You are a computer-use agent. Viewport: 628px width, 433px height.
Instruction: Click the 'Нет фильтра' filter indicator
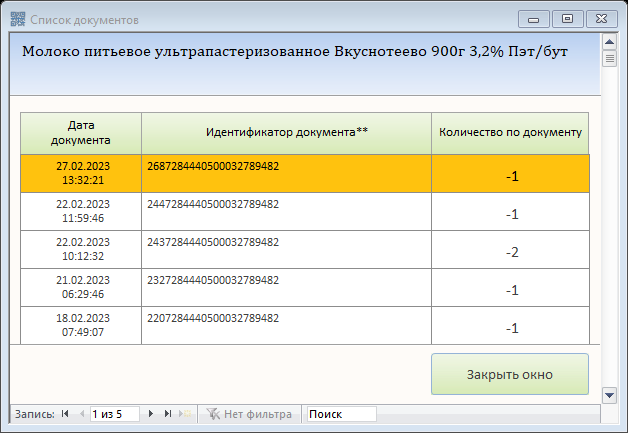click(249, 413)
